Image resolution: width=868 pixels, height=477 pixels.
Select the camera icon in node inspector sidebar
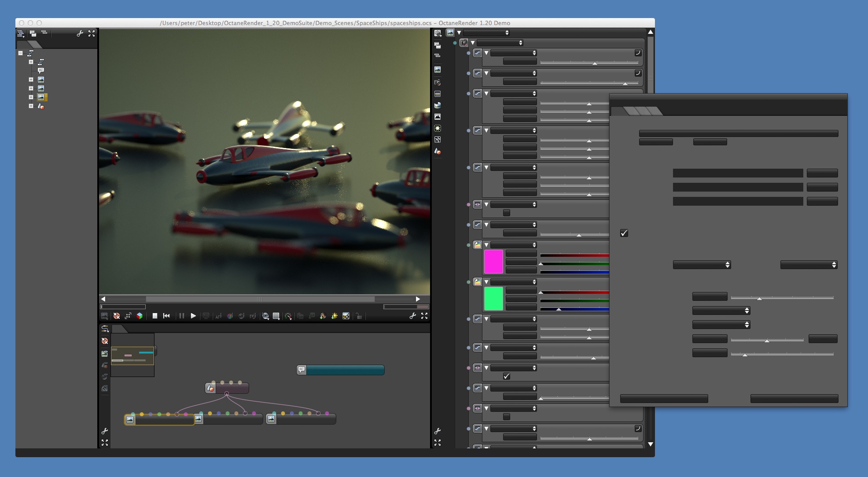point(438,82)
